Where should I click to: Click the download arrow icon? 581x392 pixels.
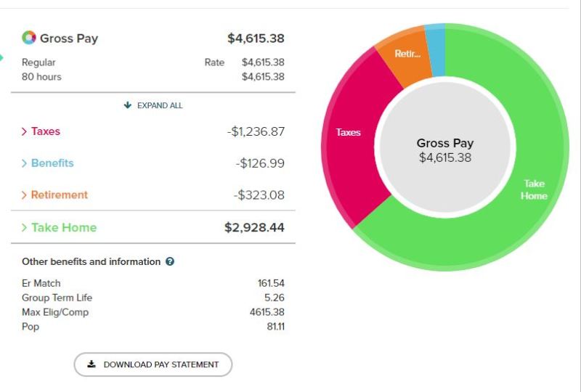tap(92, 364)
